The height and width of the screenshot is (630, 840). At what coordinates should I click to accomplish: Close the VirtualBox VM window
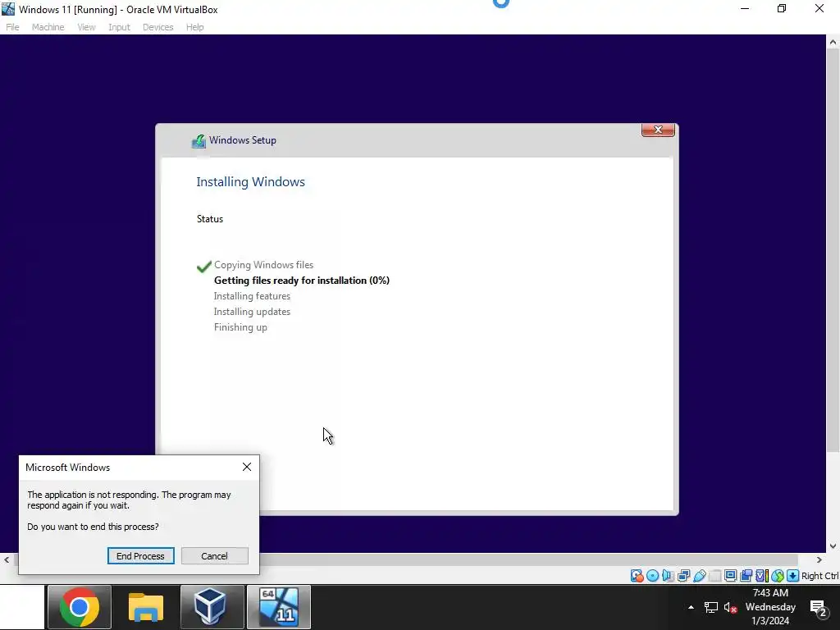tap(819, 8)
